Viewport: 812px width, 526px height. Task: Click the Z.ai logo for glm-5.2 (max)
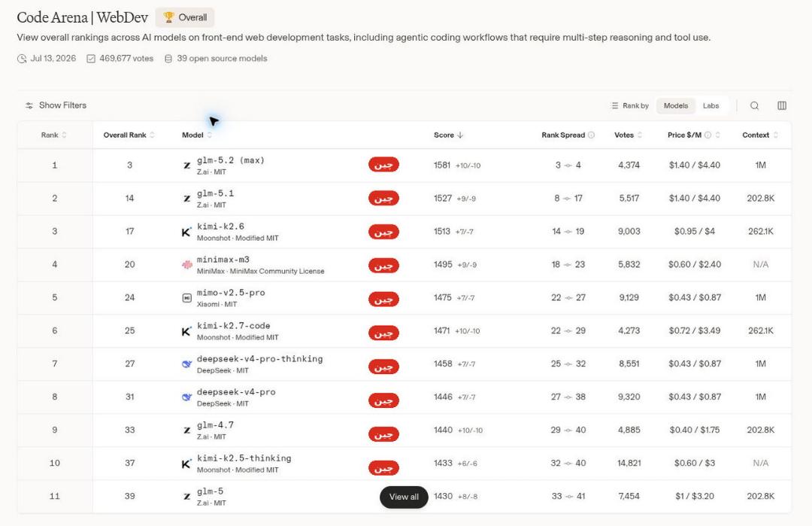pos(187,166)
